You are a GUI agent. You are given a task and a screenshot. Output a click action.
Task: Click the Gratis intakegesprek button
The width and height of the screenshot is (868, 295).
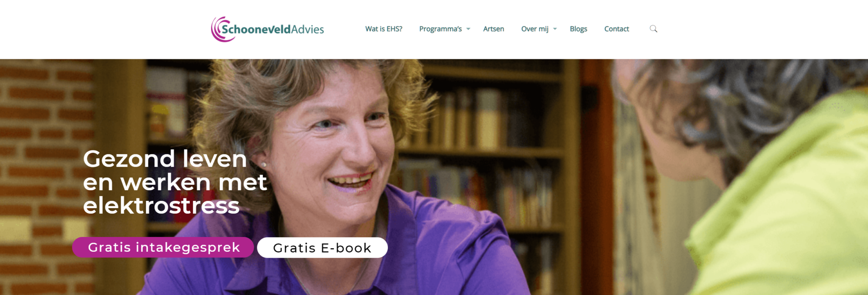pos(163,247)
